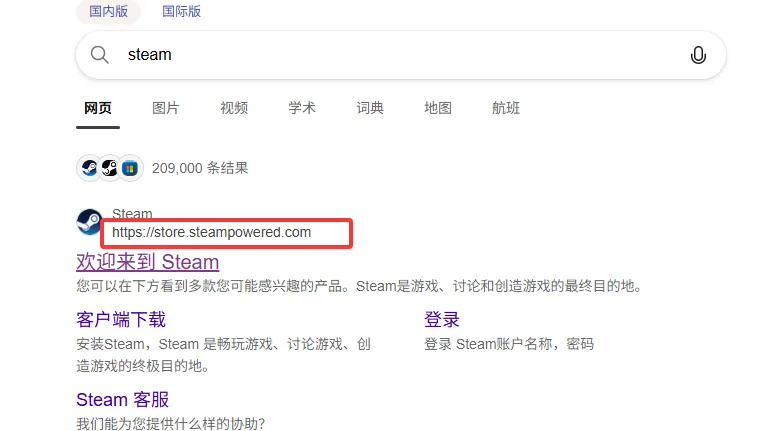Open the 图片 results tab
771x431 pixels.
click(x=166, y=108)
